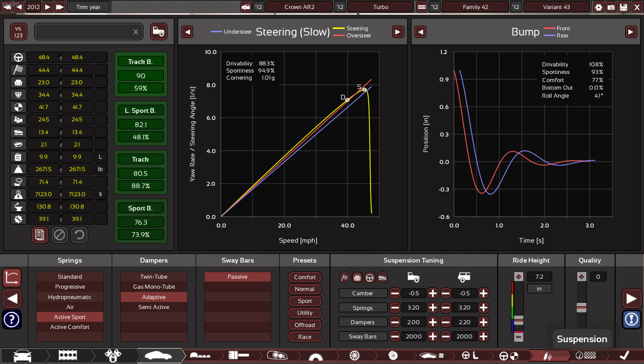Apply the Comfort preset
The width and height of the screenshot is (644, 364).
pyautogui.click(x=305, y=277)
